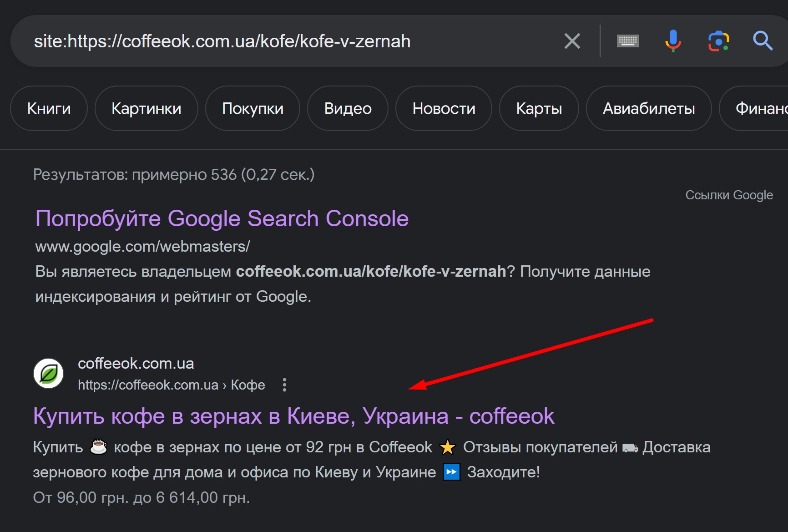Viewport: 788px width, 532px height.
Task: Click the coffeeok.com.ua site name
Action: coord(136,363)
